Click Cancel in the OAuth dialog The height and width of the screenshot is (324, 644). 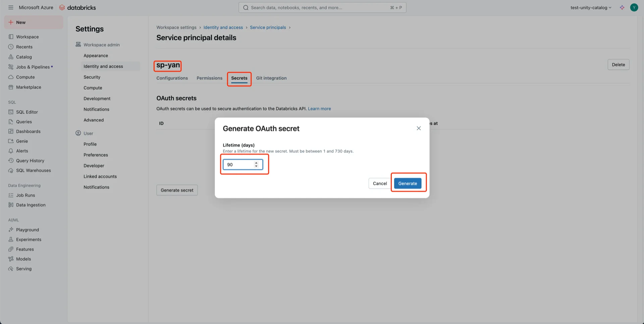pyautogui.click(x=380, y=183)
